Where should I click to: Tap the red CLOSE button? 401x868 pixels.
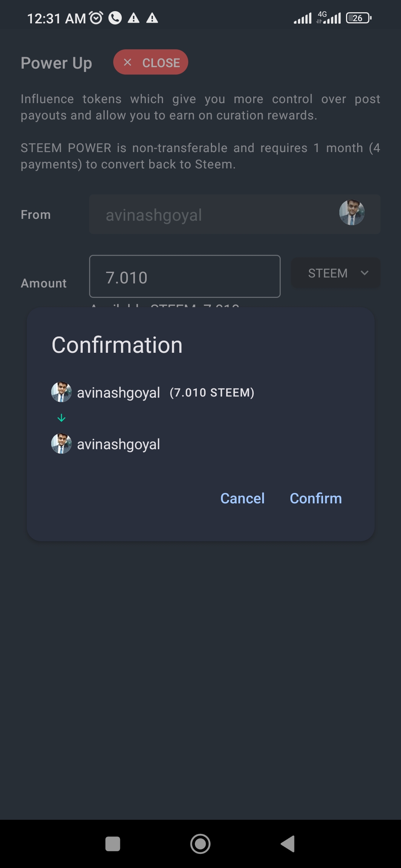151,62
